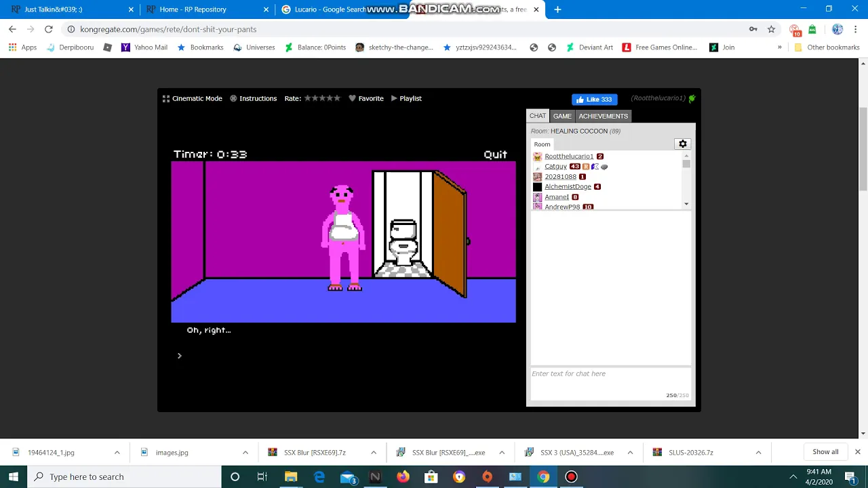Close the downloads bar

coord(857,451)
